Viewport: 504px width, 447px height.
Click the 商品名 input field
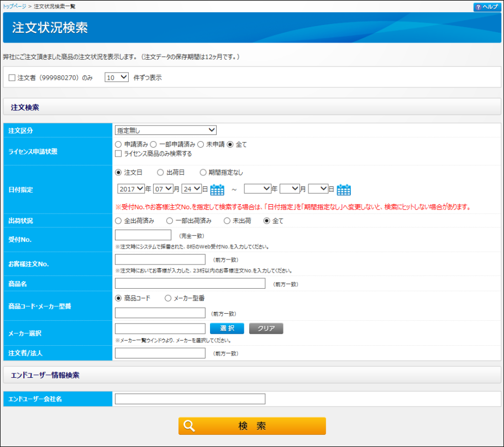(190, 284)
